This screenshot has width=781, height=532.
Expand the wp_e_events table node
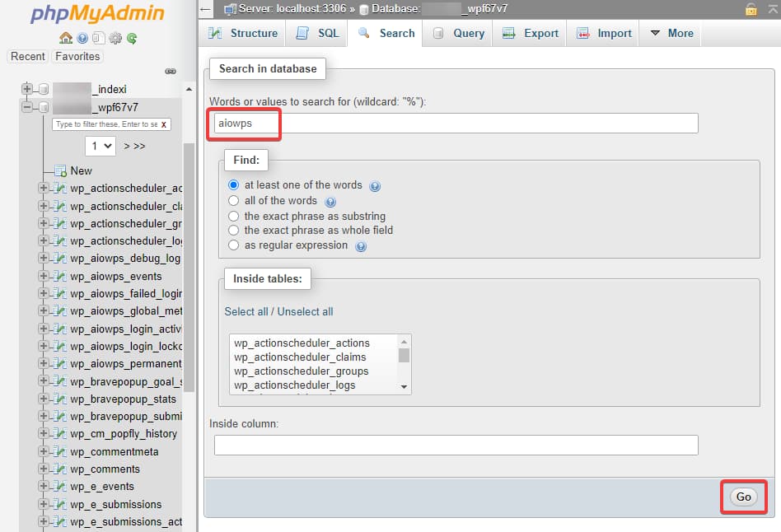[44, 486]
